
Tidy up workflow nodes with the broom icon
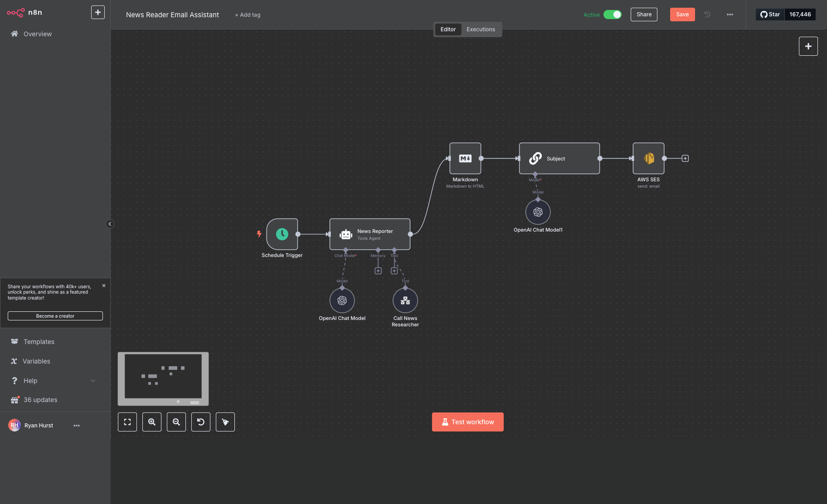point(225,422)
